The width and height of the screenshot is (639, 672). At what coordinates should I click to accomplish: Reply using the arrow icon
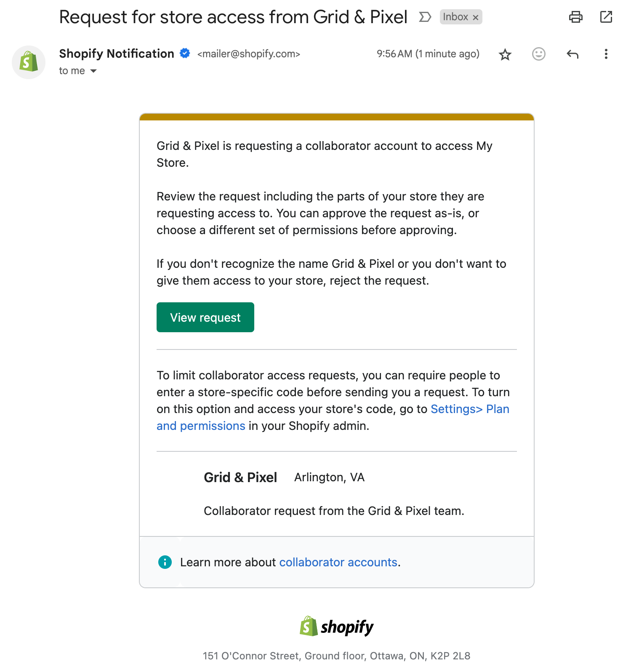pos(572,54)
